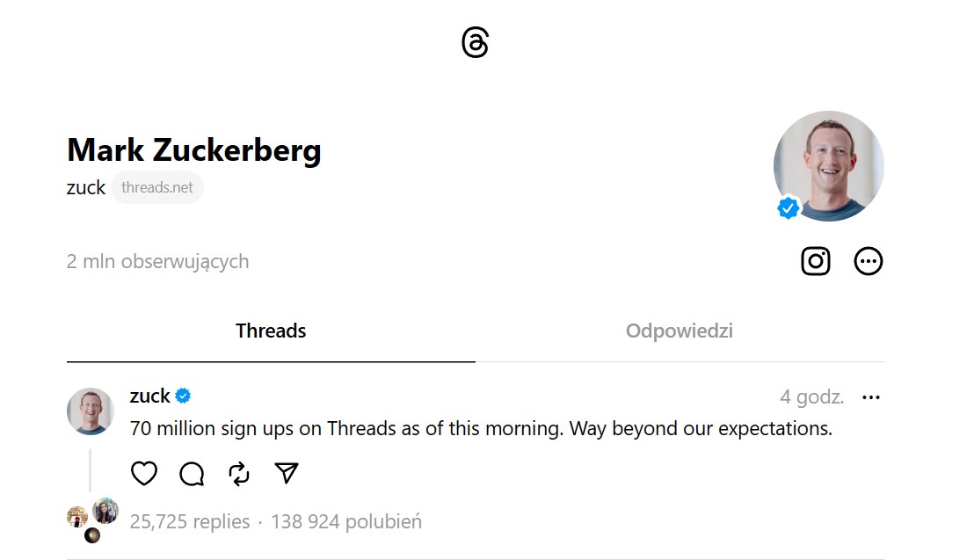This screenshot has width=974, height=560.
Task: Open the 25,725 replies link
Action: [190, 521]
